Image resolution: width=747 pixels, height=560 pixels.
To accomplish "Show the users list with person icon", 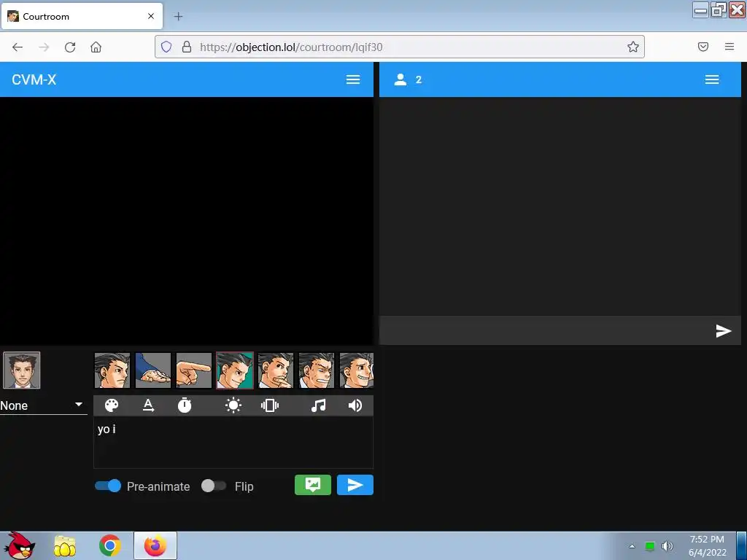I will click(400, 79).
